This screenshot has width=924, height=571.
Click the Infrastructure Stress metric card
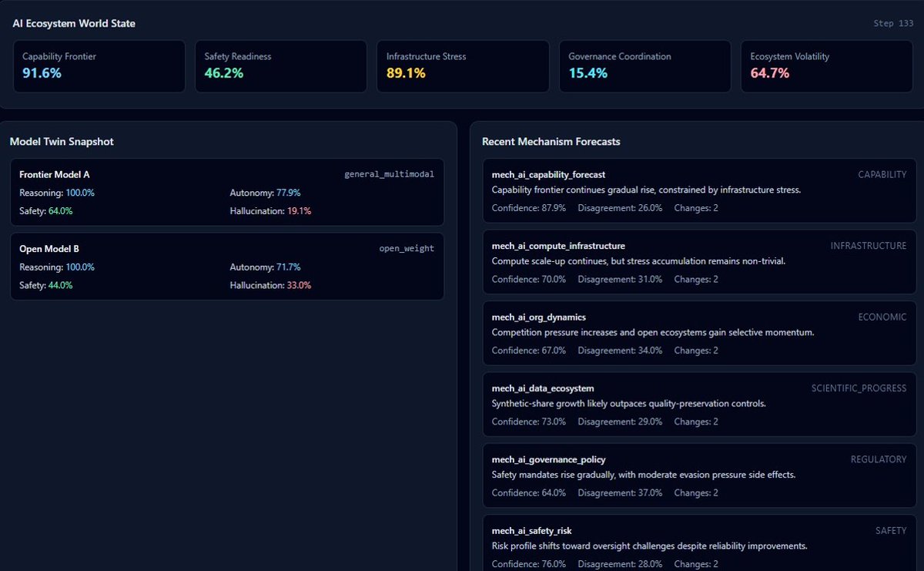(464, 66)
